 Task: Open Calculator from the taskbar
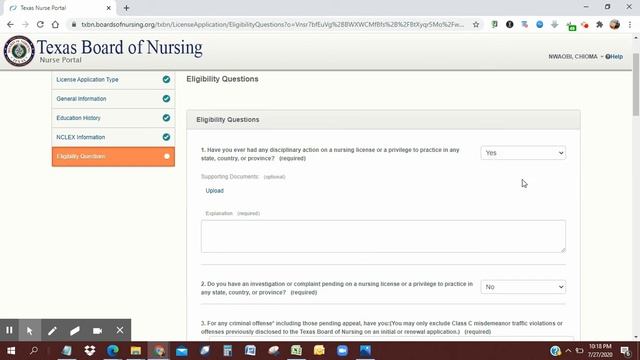(x=227, y=351)
